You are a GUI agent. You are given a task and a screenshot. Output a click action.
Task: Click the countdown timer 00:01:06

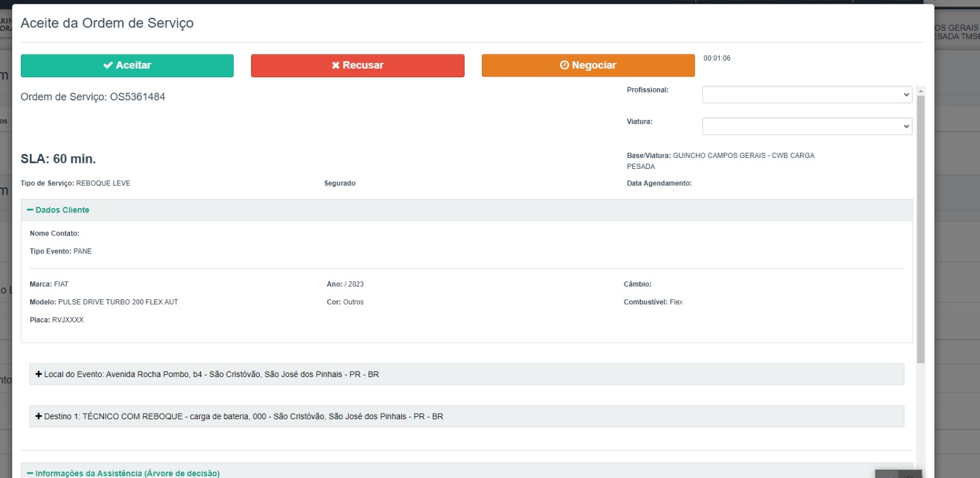tap(717, 58)
